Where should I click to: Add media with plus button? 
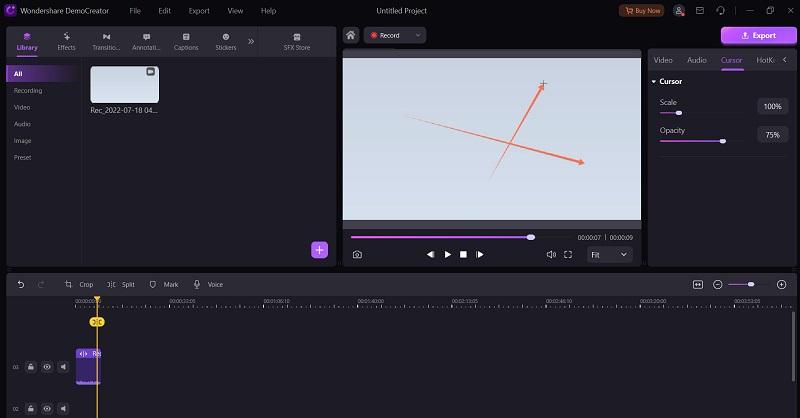(x=319, y=250)
